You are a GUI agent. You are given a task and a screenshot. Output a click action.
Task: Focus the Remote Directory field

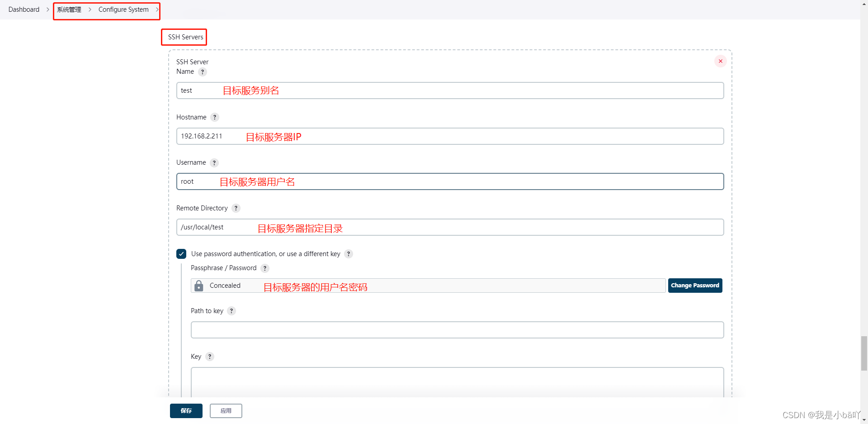(450, 227)
